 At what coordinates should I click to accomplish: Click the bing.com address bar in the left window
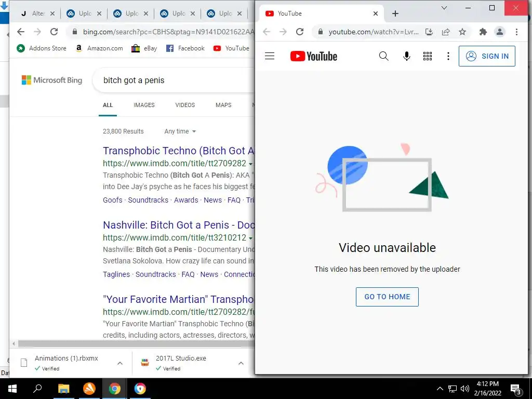(168, 32)
